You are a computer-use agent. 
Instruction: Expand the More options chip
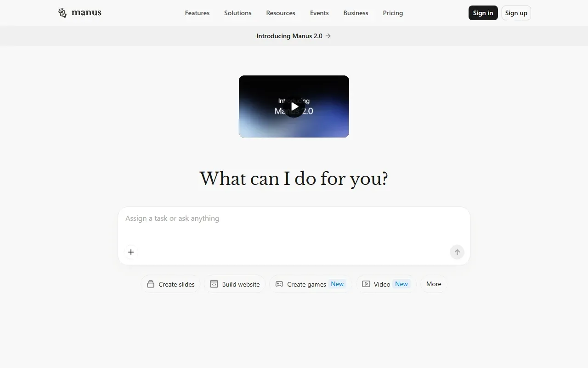(434, 284)
